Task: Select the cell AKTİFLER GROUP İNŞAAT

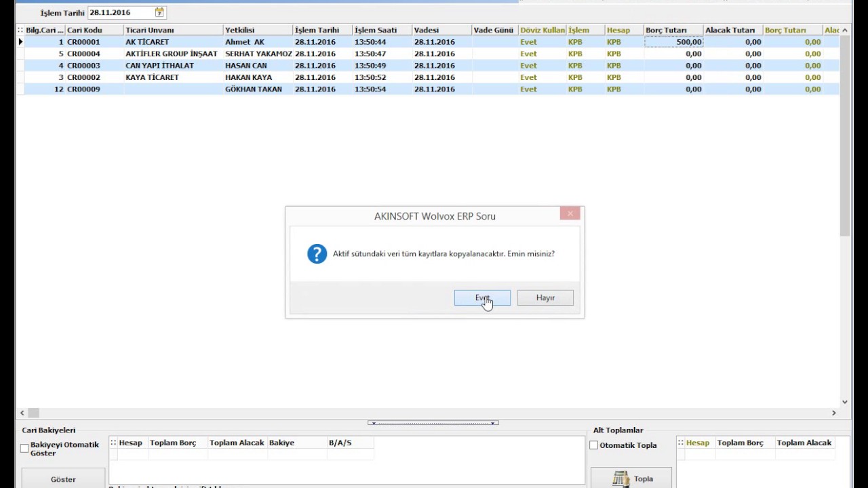Action: [173, 54]
